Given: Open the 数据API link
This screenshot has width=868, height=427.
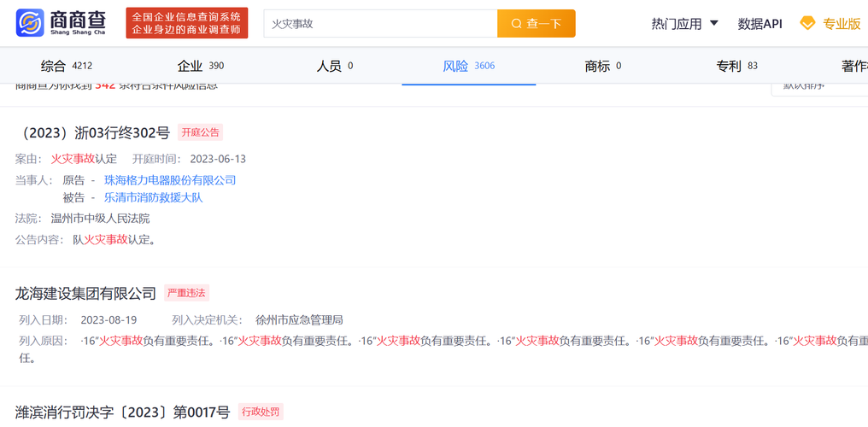Looking at the screenshot, I should 760,24.
